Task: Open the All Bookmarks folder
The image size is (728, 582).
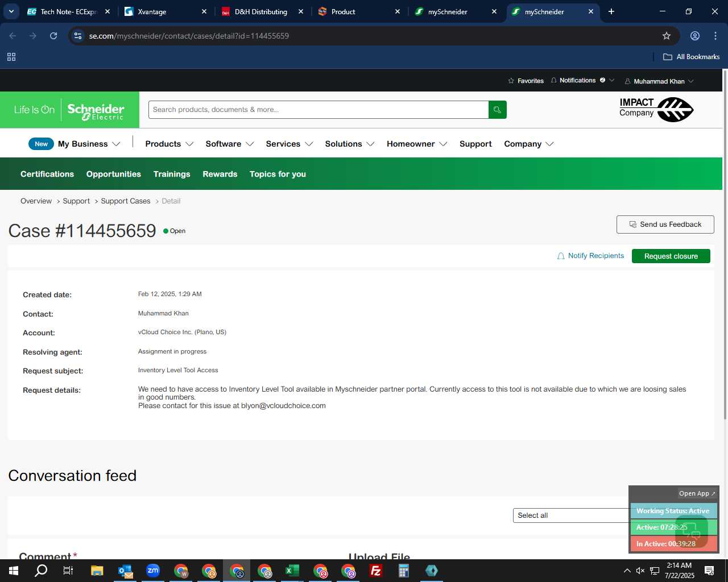Action: [692, 57]
